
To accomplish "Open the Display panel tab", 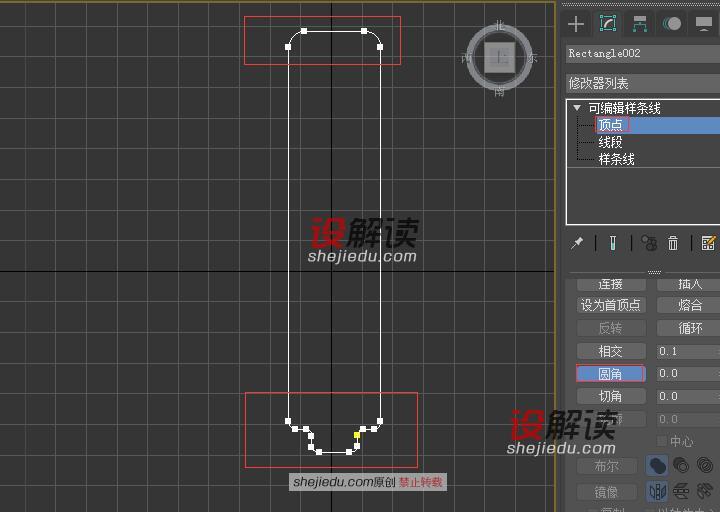I will pyautogui.click(x=704, y=24).
